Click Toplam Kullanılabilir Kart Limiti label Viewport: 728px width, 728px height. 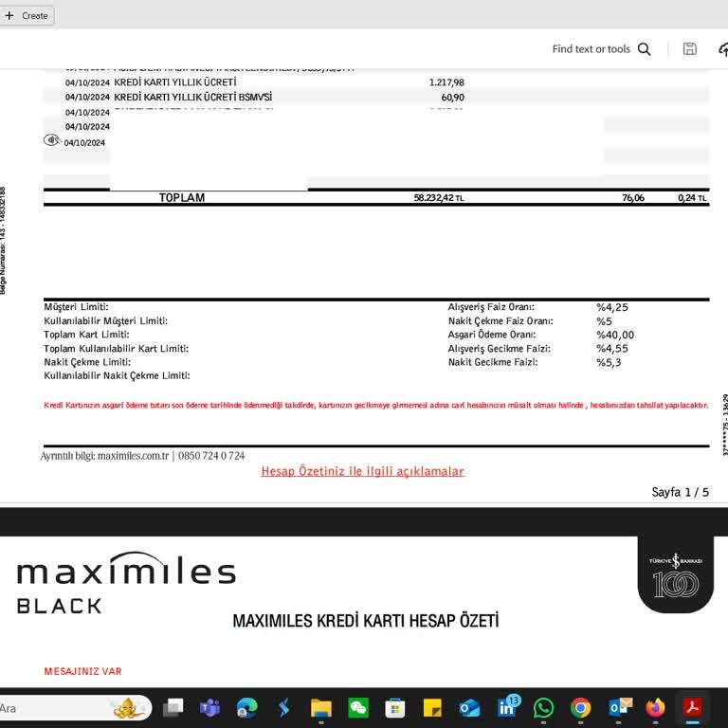click(116, 348)
